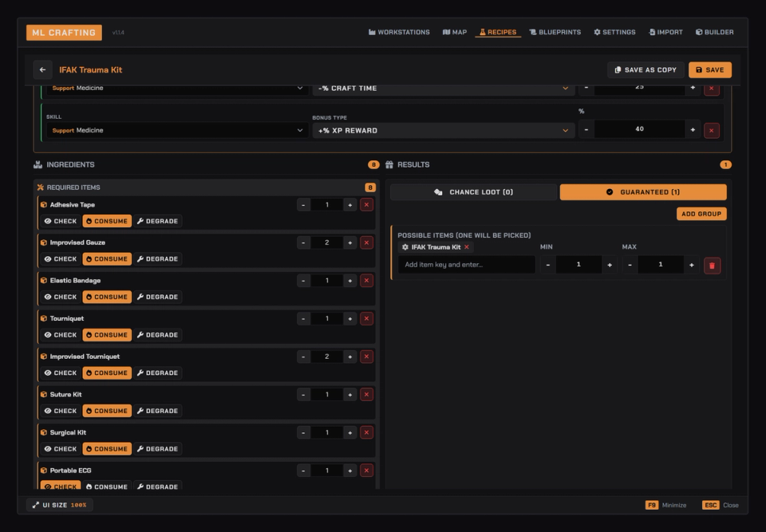Set Adhesive Tape to Check mode
Screen dimensions: 766x532
61,221
